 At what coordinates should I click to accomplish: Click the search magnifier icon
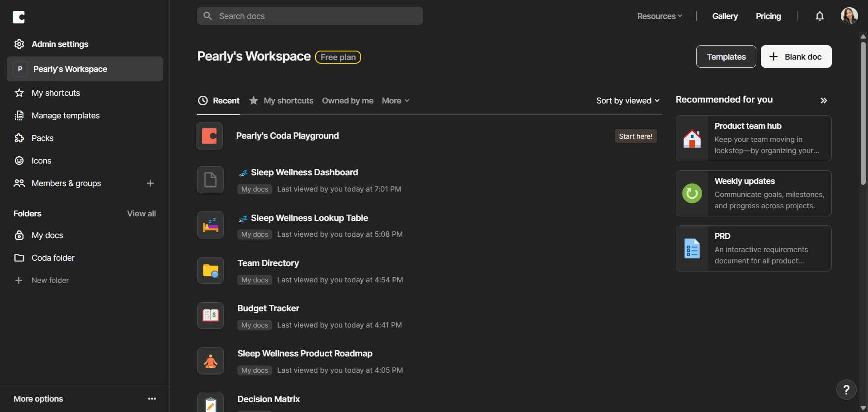click(208, 16)
